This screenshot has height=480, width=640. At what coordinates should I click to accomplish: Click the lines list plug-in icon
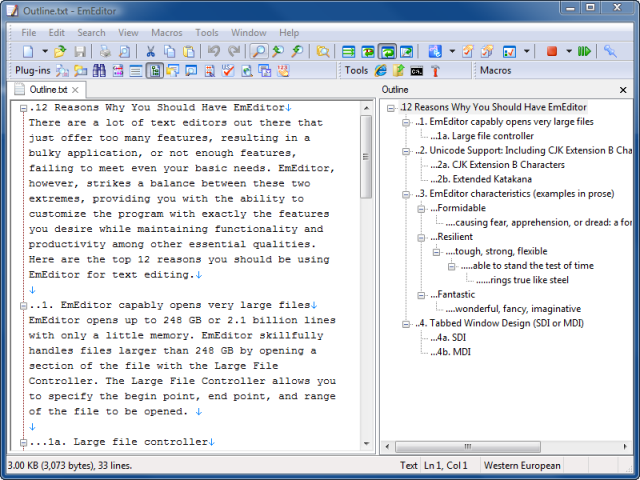(x=136, y=71)
